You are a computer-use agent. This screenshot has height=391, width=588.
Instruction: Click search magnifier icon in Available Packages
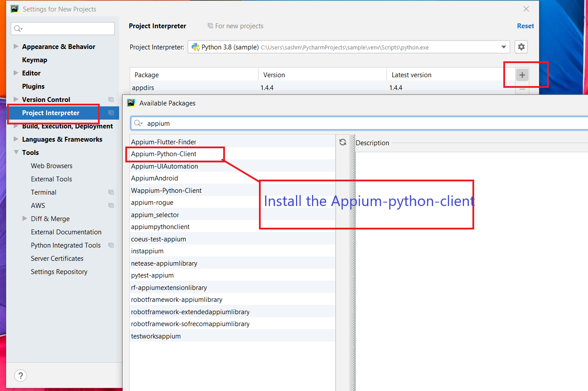[138, 124]
